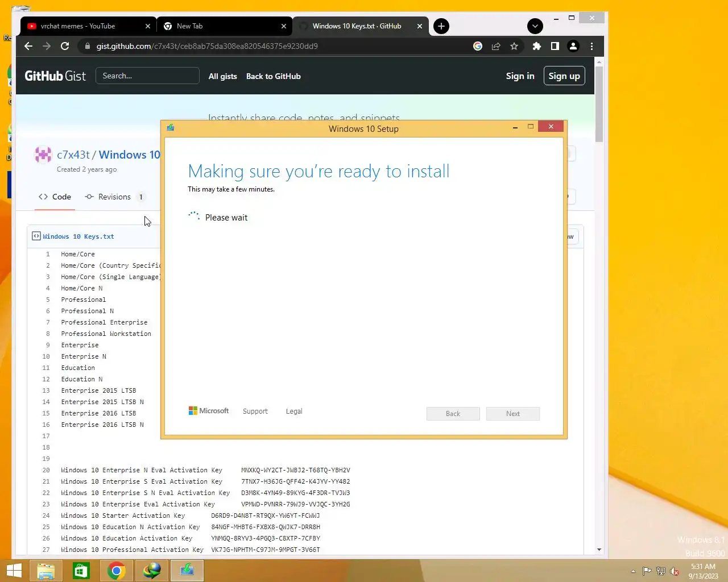
Task: Click the network tray icon
Action: (661, 571)
